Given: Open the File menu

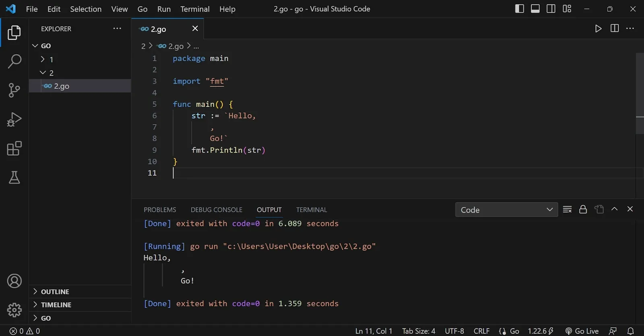Looking at the screenshot, I should coord(32,9).
